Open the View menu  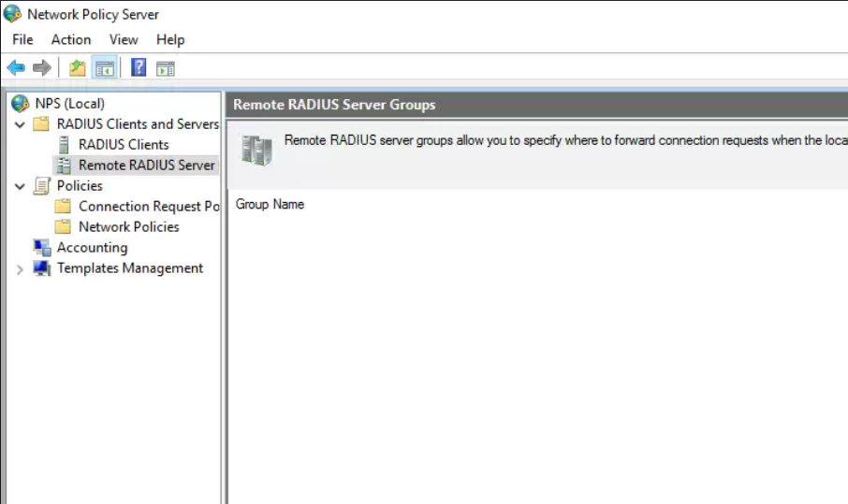124,39
